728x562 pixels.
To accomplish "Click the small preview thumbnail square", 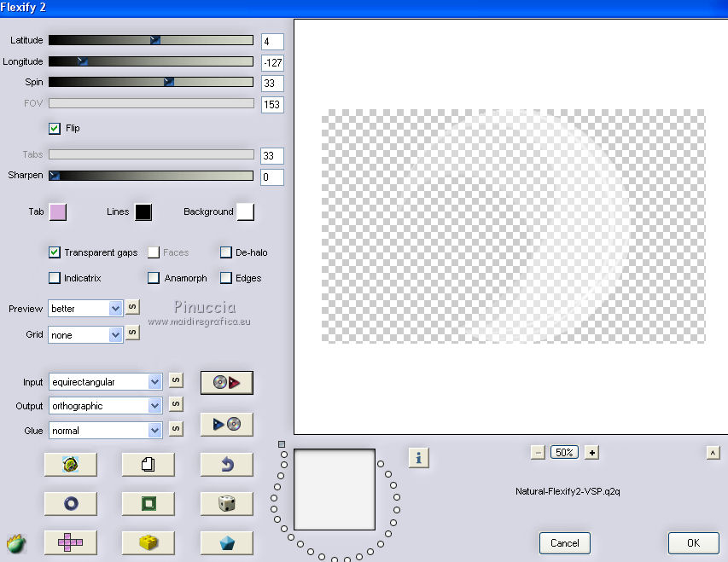I will [335, 490].
